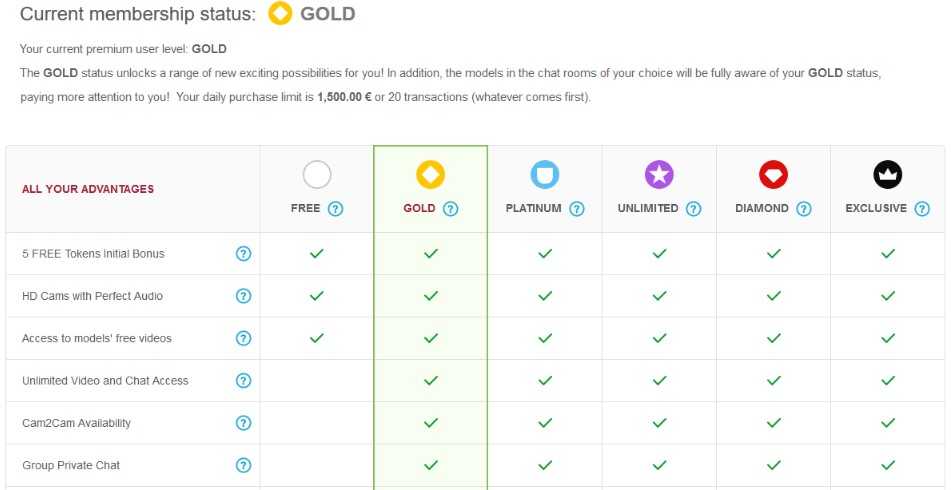Show info for Group Private Chat row
The height and width of the screenshot is (490, 951).
point(243,466)
